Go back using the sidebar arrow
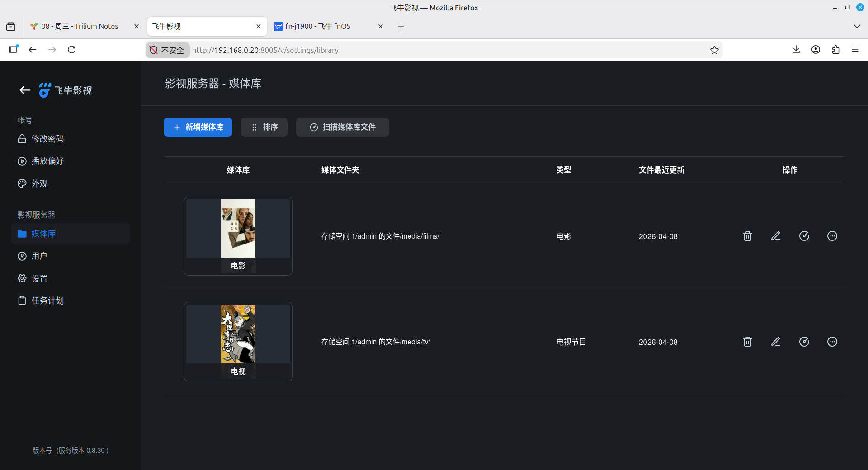Viewport: 868px width, 470px height. pos(25,90)
